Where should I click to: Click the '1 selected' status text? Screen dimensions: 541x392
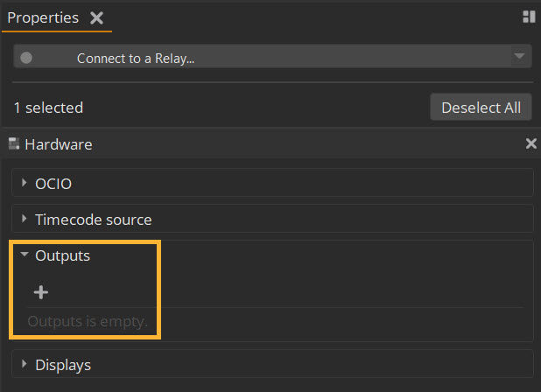coord(48,108)
